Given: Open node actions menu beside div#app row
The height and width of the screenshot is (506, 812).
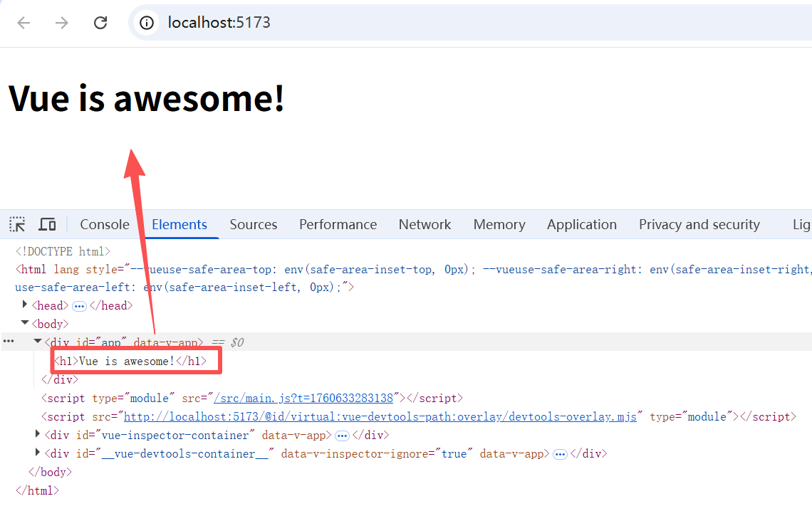Looking at the screenshot, I should tap(9, 341).
